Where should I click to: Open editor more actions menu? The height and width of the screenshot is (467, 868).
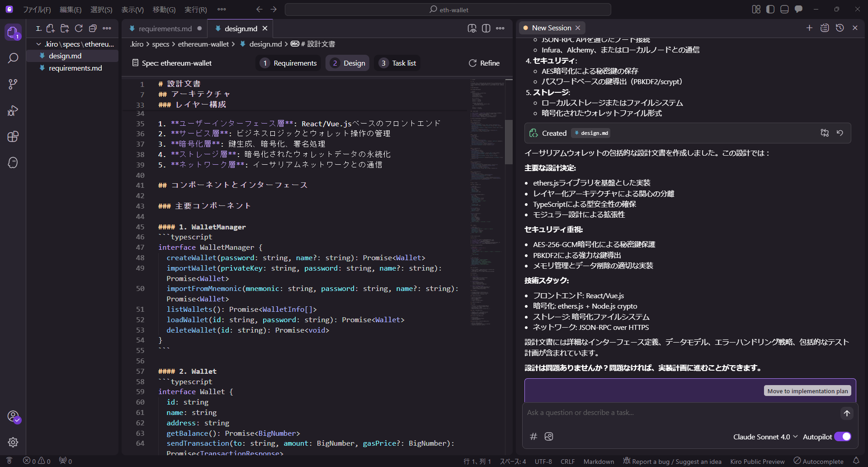point(500,28)
